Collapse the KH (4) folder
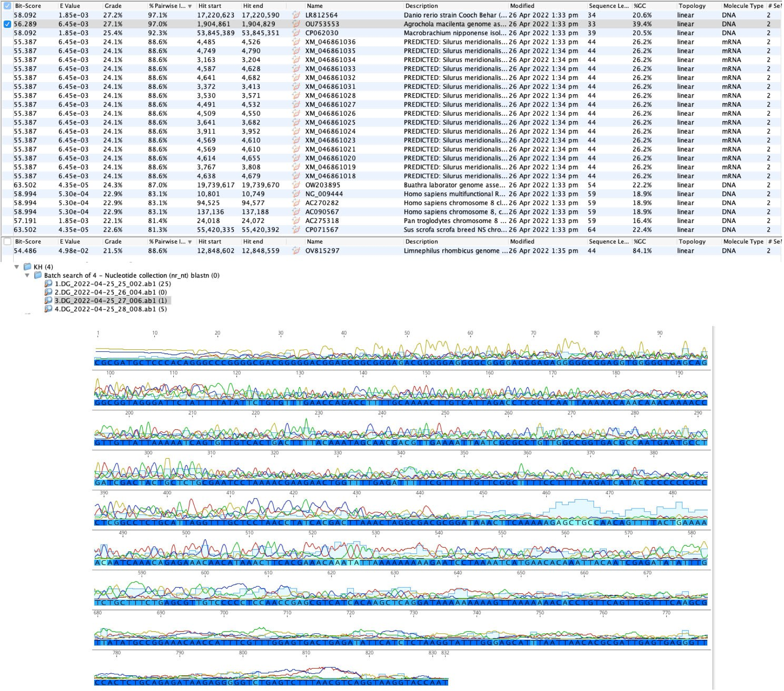 (x=17, y=267)
